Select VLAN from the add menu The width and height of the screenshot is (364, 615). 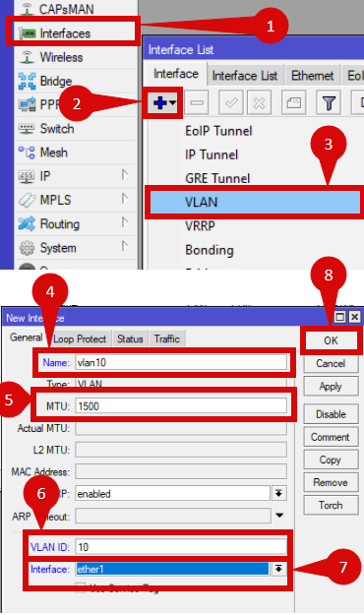(254, 202)
